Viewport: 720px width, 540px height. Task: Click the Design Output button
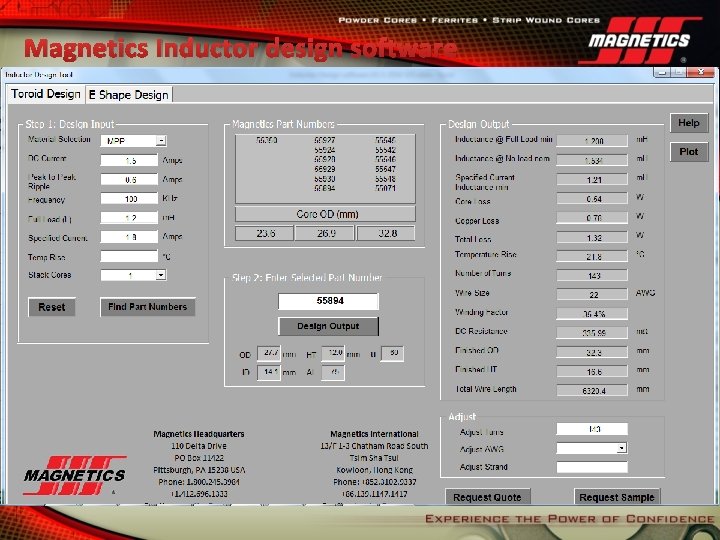tap(328, 326)
